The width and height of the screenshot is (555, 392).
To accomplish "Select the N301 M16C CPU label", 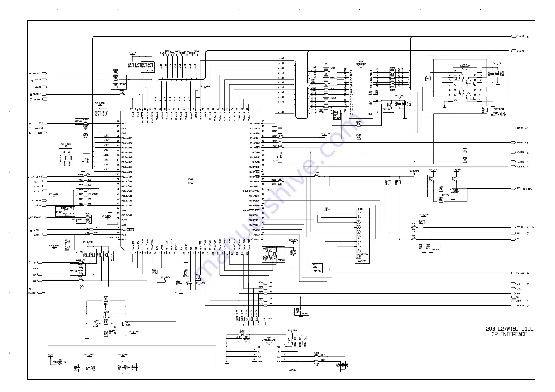I will click(190, 181).
